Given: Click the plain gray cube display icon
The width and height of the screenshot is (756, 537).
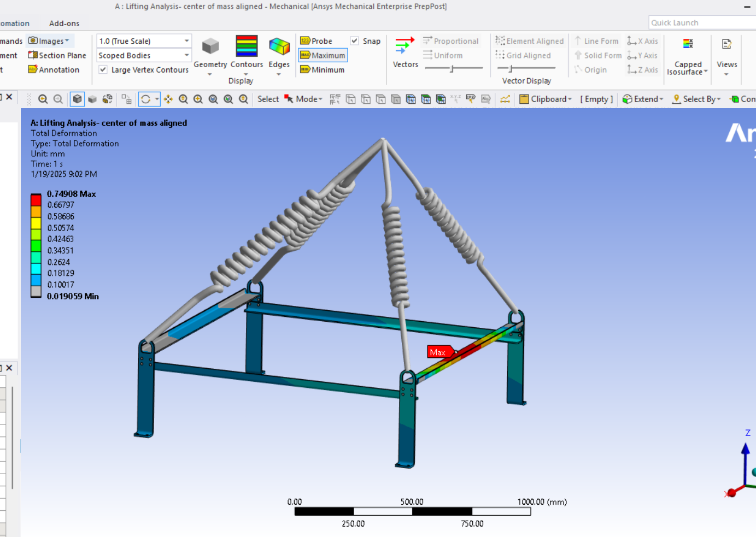Looking at the screenshot, I should click(92, 99).
